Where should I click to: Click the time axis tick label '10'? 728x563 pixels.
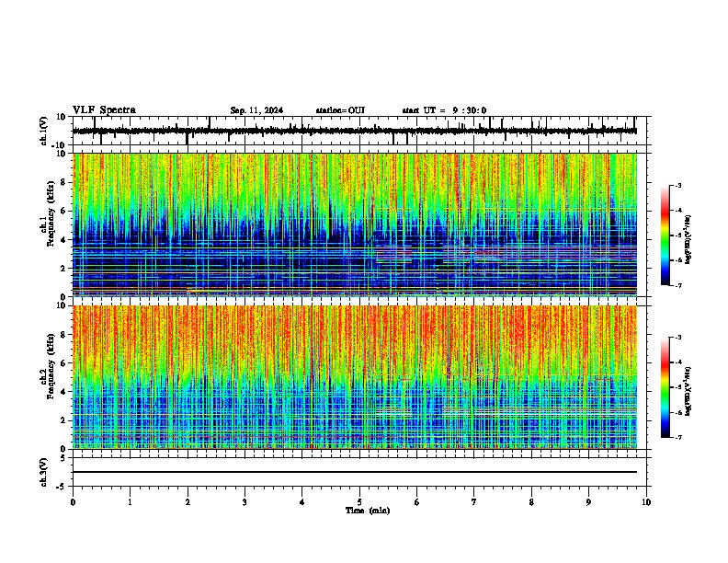point(646,502)
